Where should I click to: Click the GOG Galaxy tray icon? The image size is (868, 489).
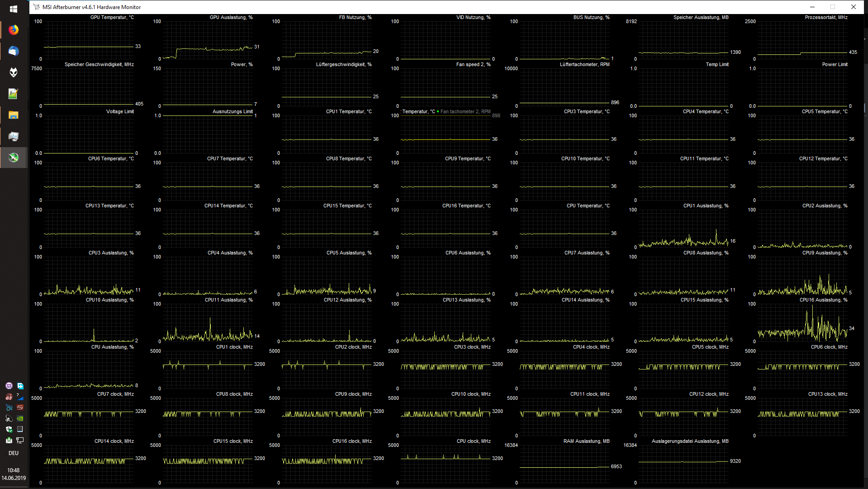pyautogui.click(x=9, y=386)
